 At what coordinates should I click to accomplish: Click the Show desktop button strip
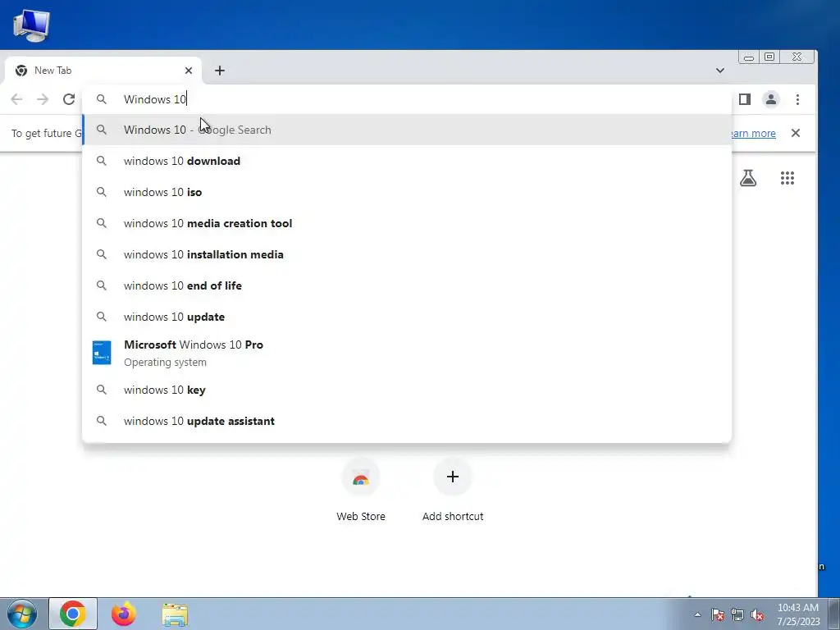833,614
